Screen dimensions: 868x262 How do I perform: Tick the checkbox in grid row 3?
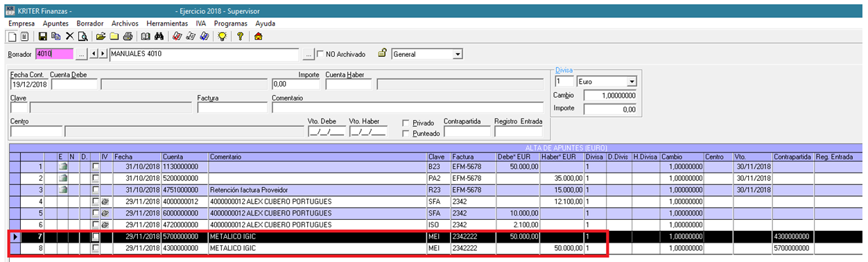pyautogui.click(x=96, y=190)
